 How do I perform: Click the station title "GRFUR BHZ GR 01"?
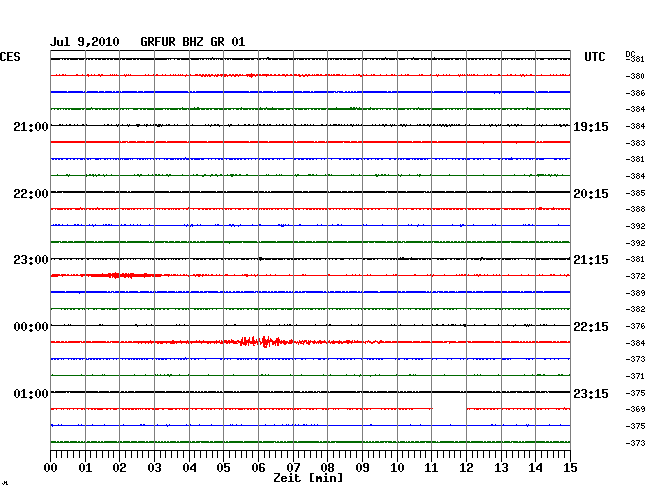(193, 42)
